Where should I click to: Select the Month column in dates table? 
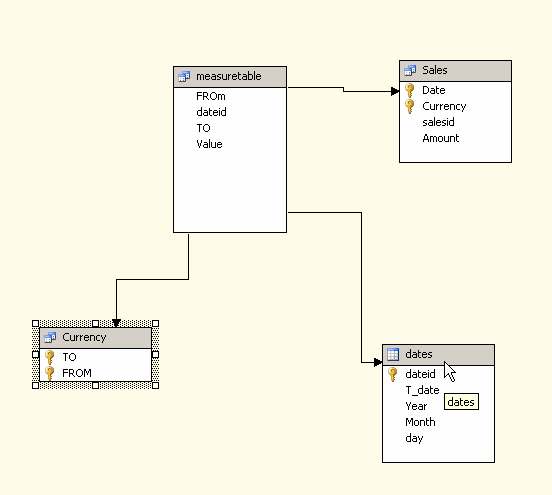pos(438,422)
